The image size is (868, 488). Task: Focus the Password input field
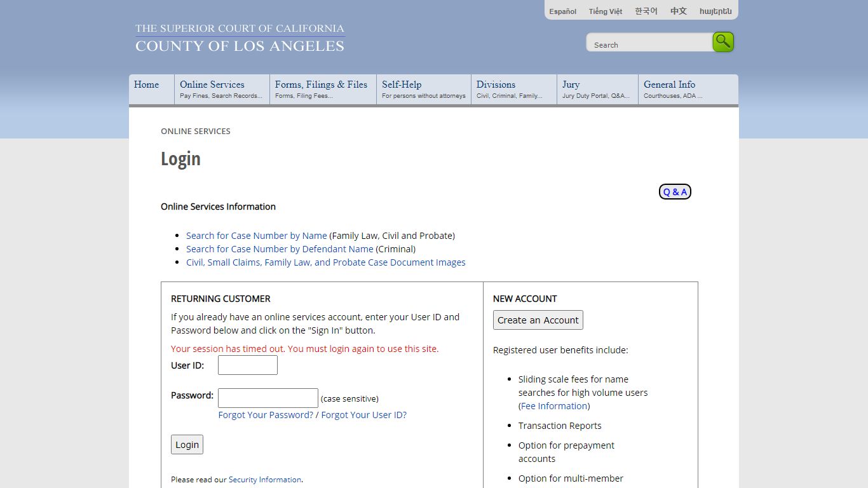tap(268, 398)
